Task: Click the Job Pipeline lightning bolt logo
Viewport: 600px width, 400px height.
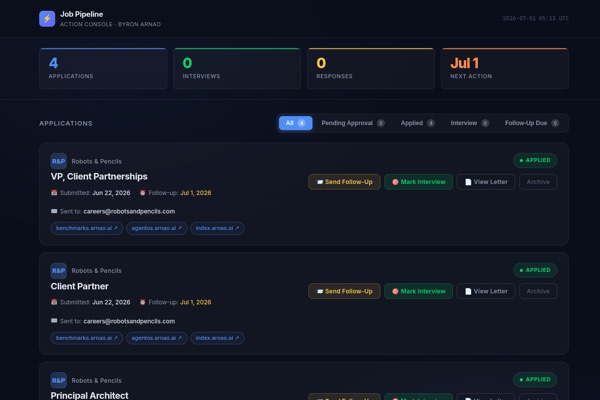Action: click(47, 19)
